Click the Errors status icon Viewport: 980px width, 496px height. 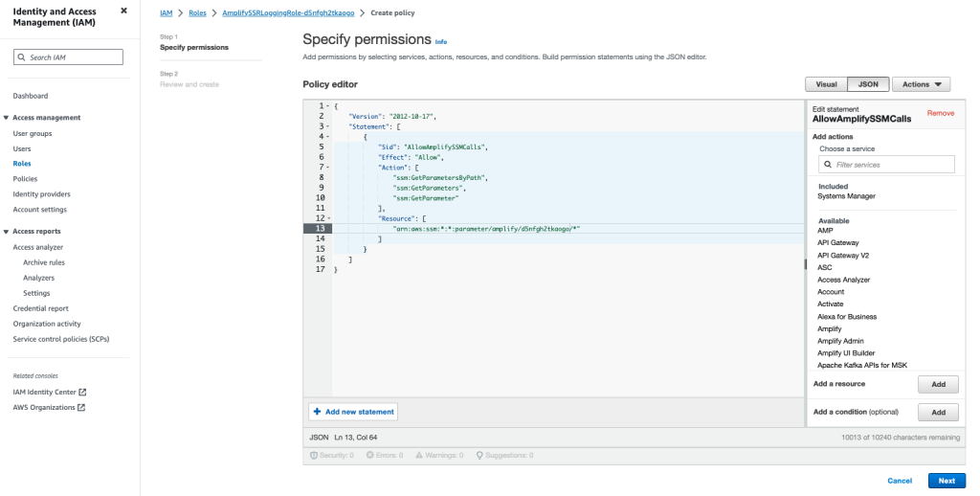click(x=370, y=456)
